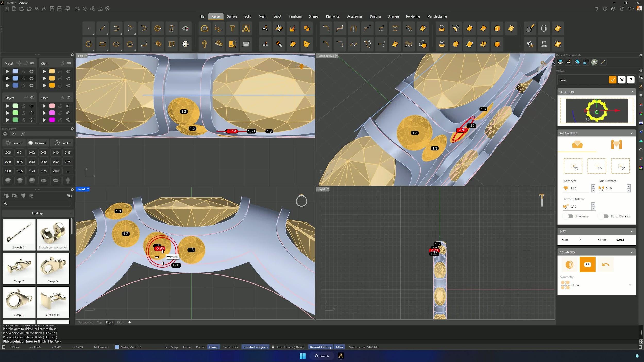Click the Gumball (Object) status button
Screen dimensions: 644x362
pos(256,347)
